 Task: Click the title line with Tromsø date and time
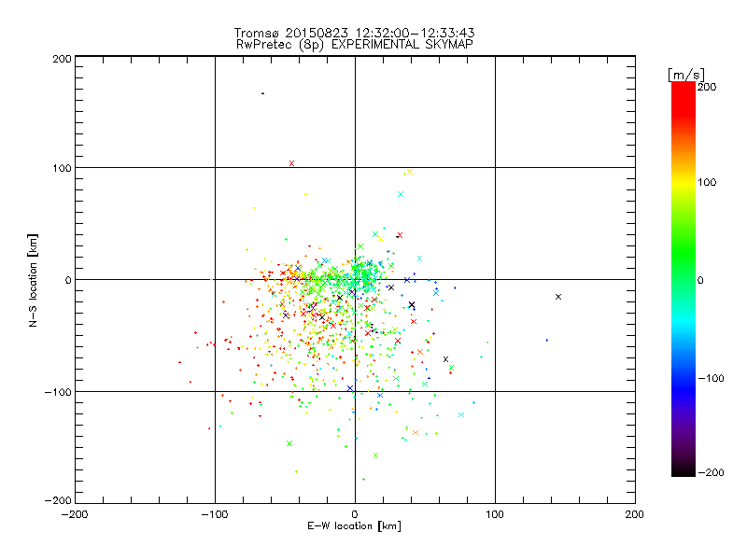coord(355,33)
